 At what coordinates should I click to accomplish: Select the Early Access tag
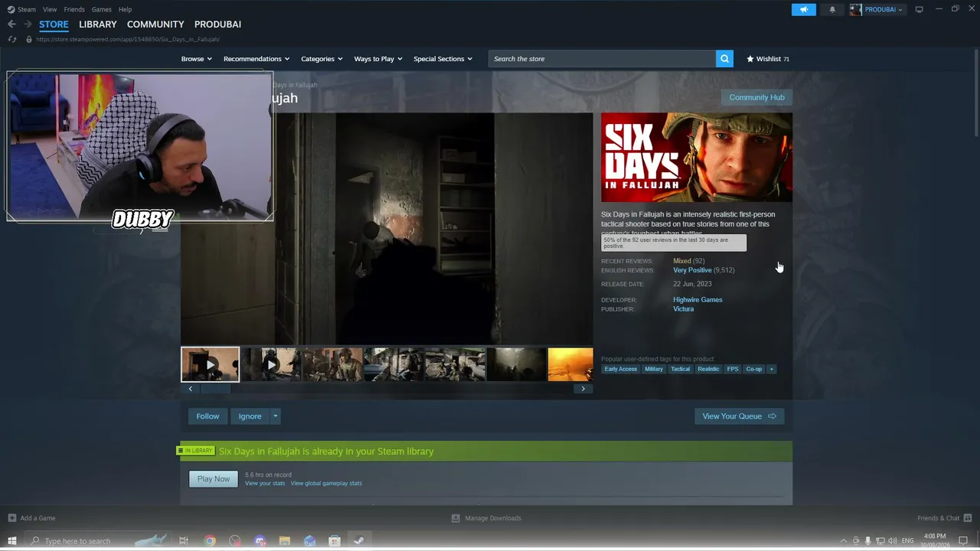coord(621,369)
